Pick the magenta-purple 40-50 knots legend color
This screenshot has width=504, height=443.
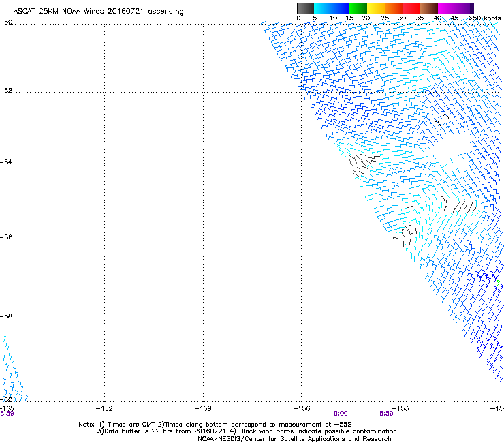point(456,8)
